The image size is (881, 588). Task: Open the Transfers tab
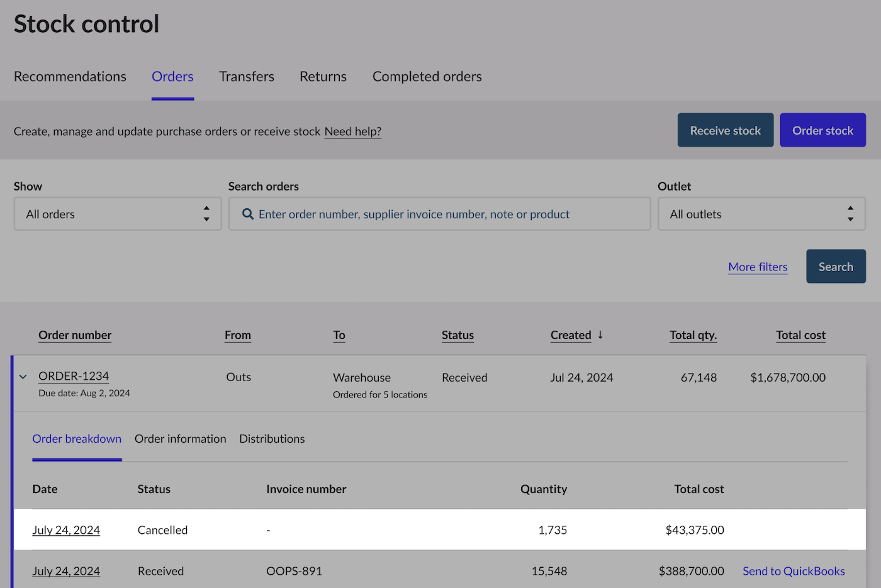click(x=247, y=77)
